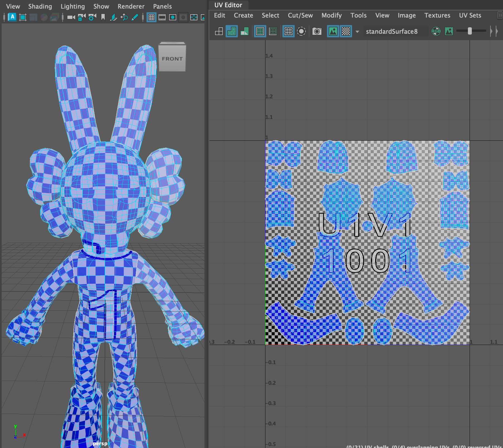Toggle the viewport grid display

pyautogui.click(x=152, y=17)
